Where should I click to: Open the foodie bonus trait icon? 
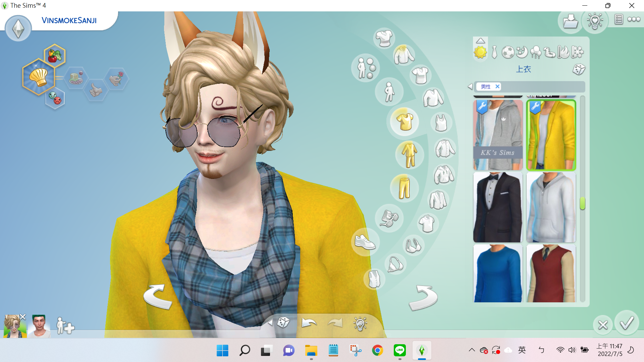point(54,55)
